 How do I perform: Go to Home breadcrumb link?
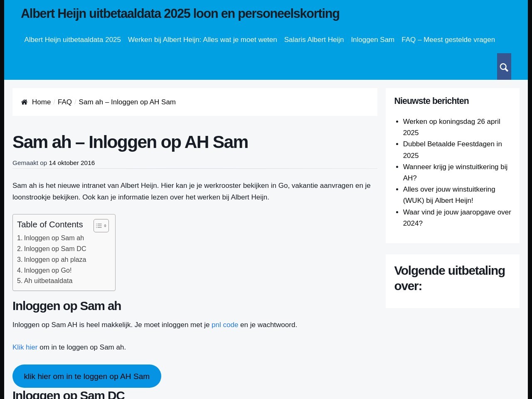click(41, 102)
